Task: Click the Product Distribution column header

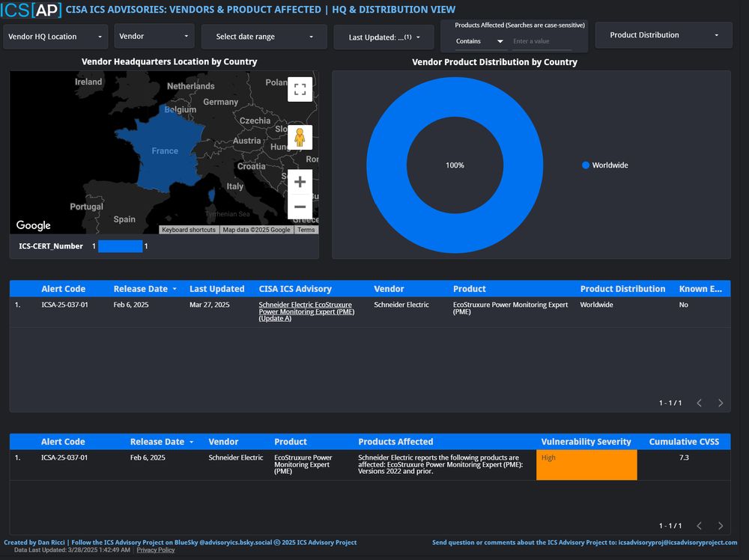Action: pyautogui.click(x=623, y=289)
